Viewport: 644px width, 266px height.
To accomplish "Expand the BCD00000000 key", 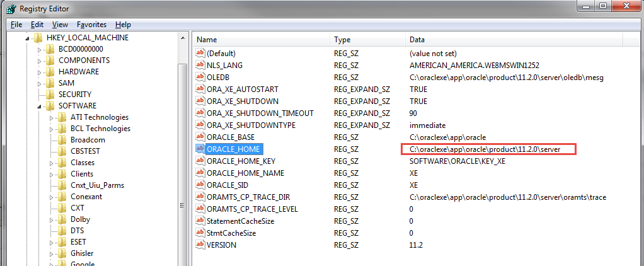I will [40, 49].
